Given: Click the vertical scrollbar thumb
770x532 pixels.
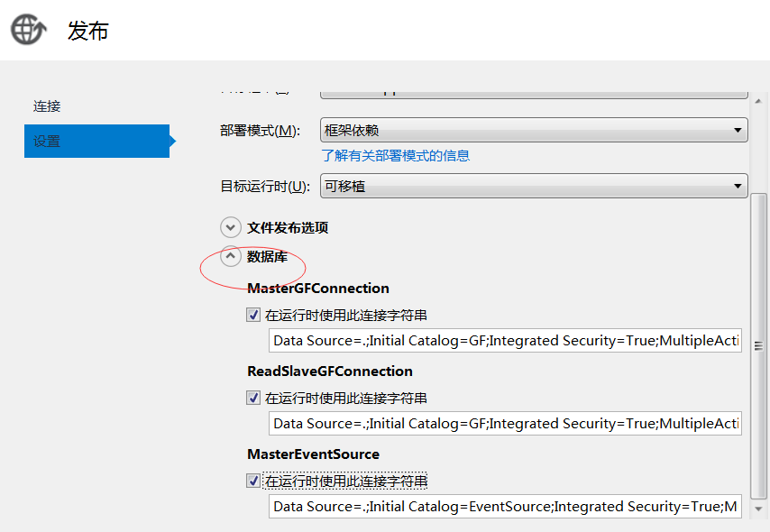Looking at the screenshot, I should click(x=758, y=347).
